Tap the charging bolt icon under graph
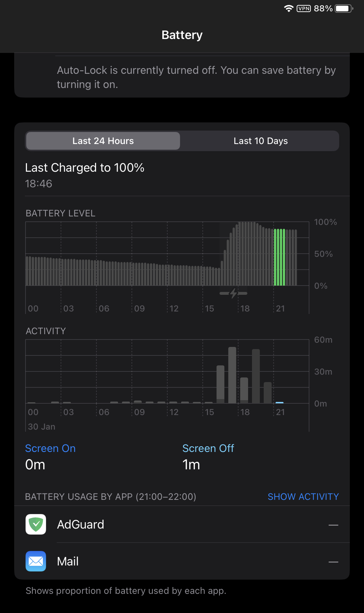The width and height of the screenshot is (364, 613). (x=233, y=293)
